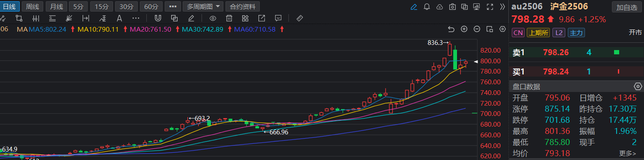Toggle the blue drawing pen mode icon
Screen dimensions: 644x160
(414, 6)
